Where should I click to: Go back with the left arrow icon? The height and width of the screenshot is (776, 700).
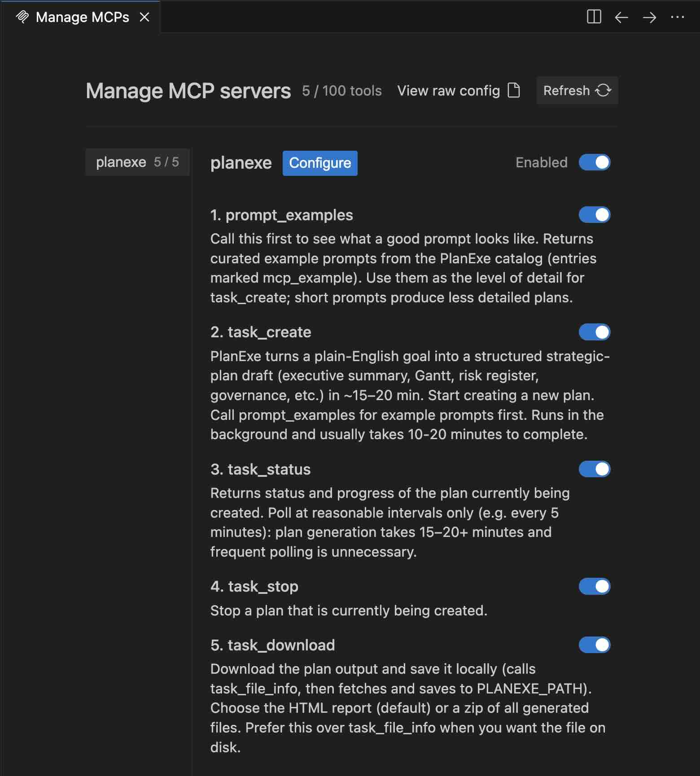click(621, 17)
